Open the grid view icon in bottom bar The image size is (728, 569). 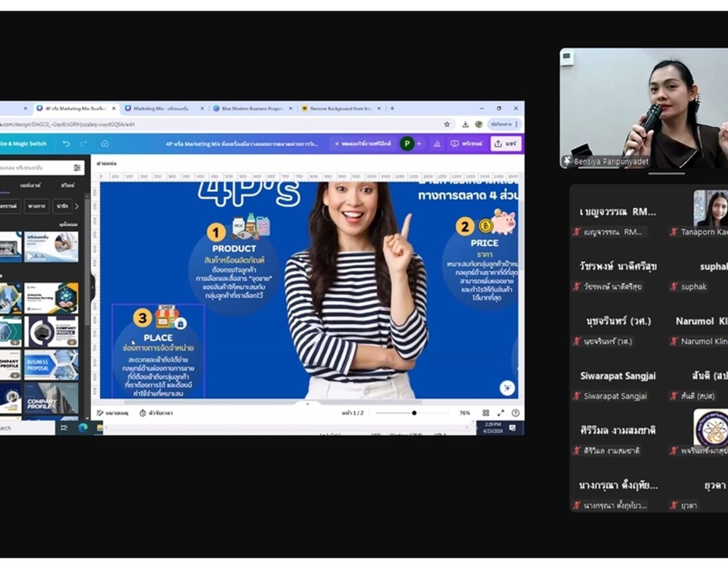pyautogui.click(x=486, y=413)
